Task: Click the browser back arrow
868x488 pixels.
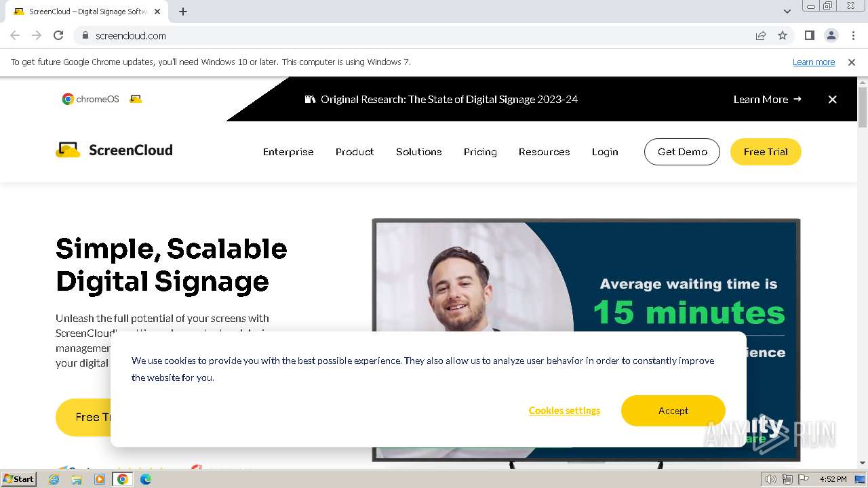Action: [15, 35]
